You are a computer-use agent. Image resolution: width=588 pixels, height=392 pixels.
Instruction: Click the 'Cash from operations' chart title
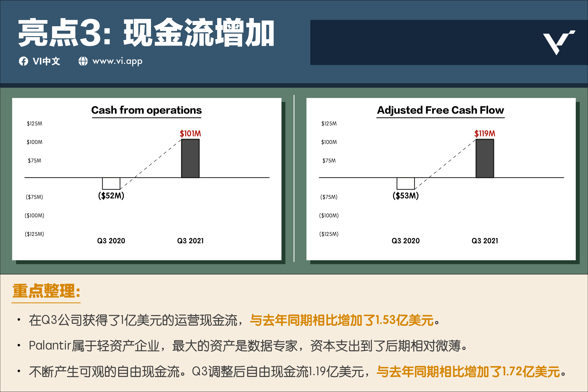pos(147,110)
